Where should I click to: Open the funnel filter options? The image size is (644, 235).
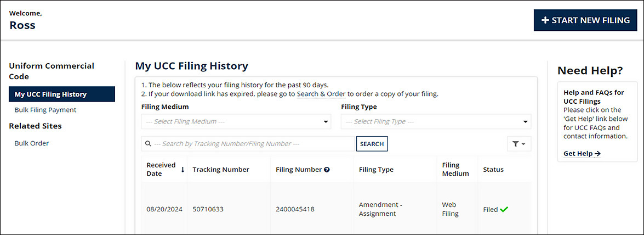[x=518, y=144]
